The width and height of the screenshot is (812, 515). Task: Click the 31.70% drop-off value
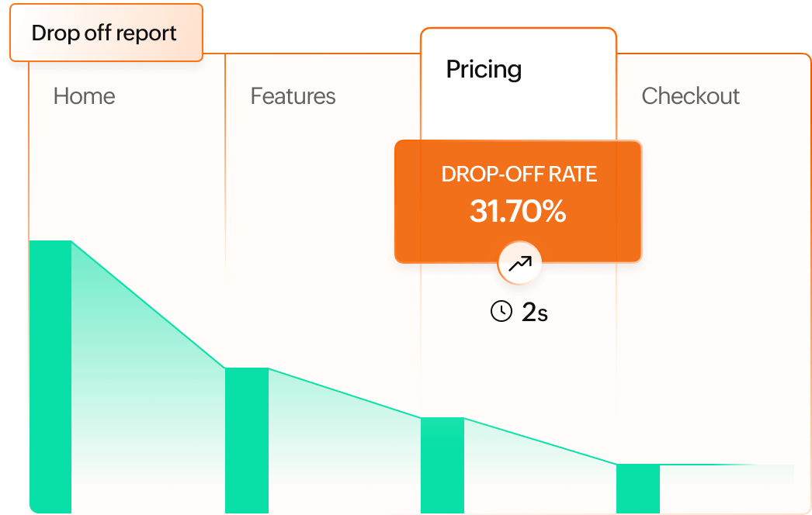click(x=518, y=211)
